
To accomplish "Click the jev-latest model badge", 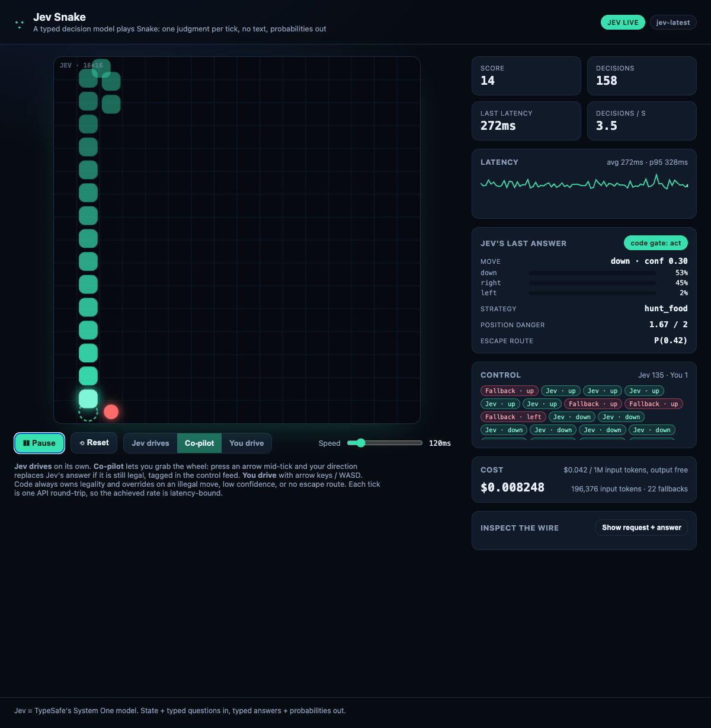I will click(x=672, y=23).
